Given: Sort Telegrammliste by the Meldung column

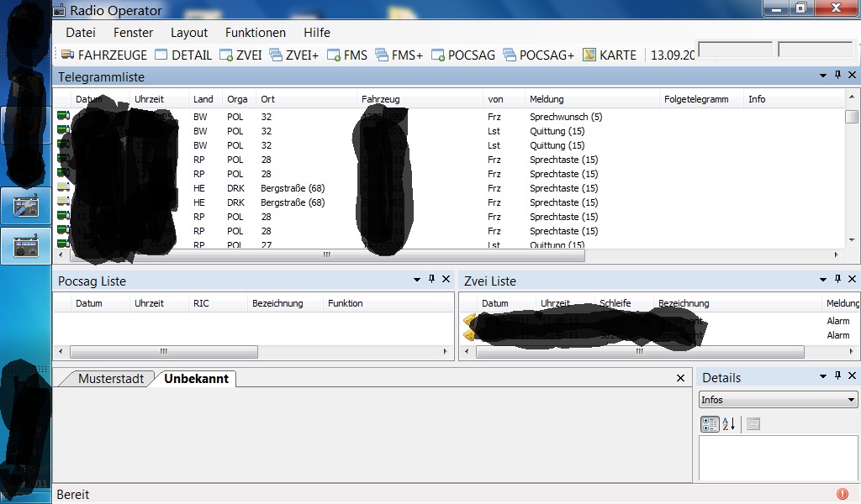Looking at the screenshot, I should coord(547,99).
